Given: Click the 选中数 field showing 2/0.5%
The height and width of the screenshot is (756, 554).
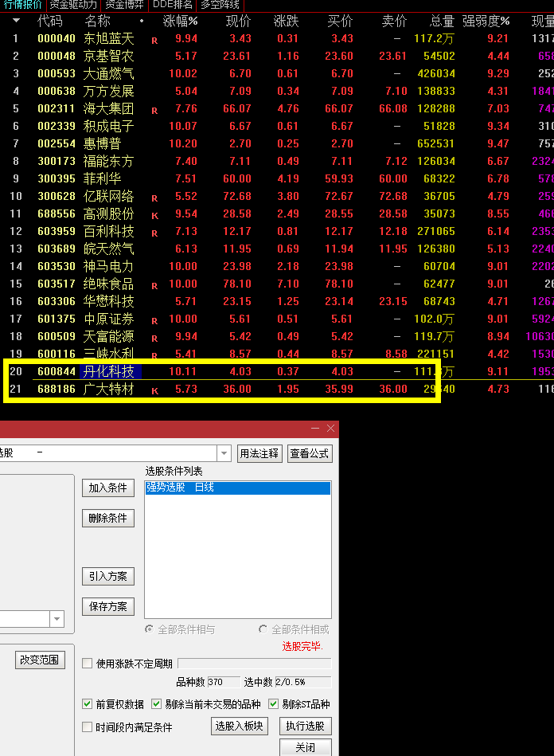Looking at the screenshot, I should pyautogui.click(x=303, y=682).
